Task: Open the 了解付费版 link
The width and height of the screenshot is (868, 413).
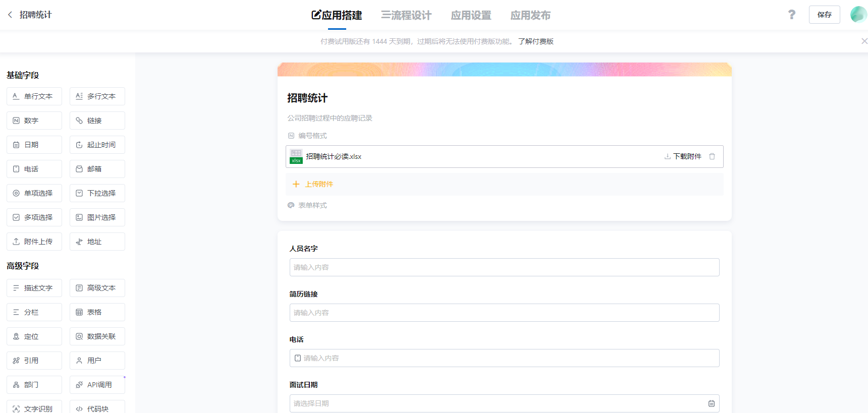Action: pos(535,41)
